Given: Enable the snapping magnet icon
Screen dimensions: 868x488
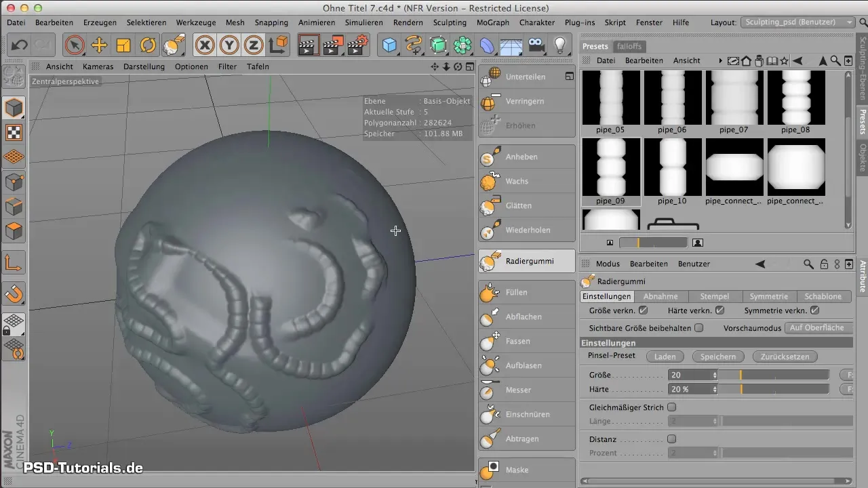Looking at the screenshot, I should click(x=14, y=294).
